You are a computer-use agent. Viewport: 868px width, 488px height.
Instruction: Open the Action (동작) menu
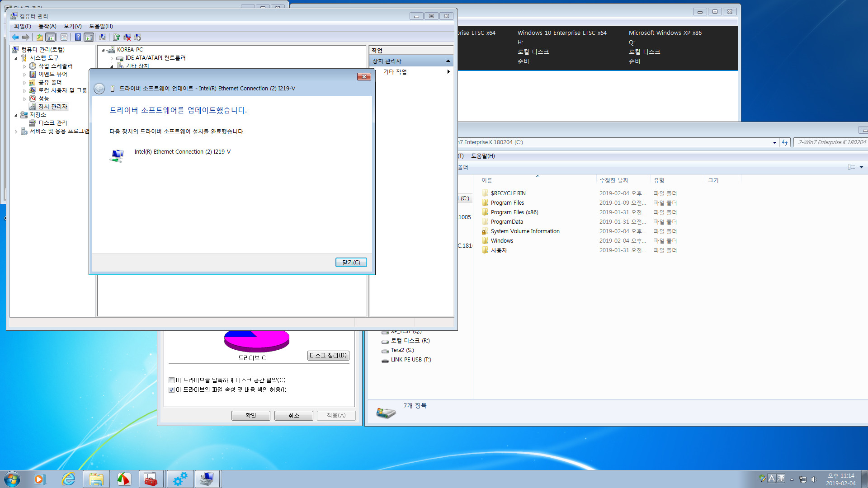(47, 26)
